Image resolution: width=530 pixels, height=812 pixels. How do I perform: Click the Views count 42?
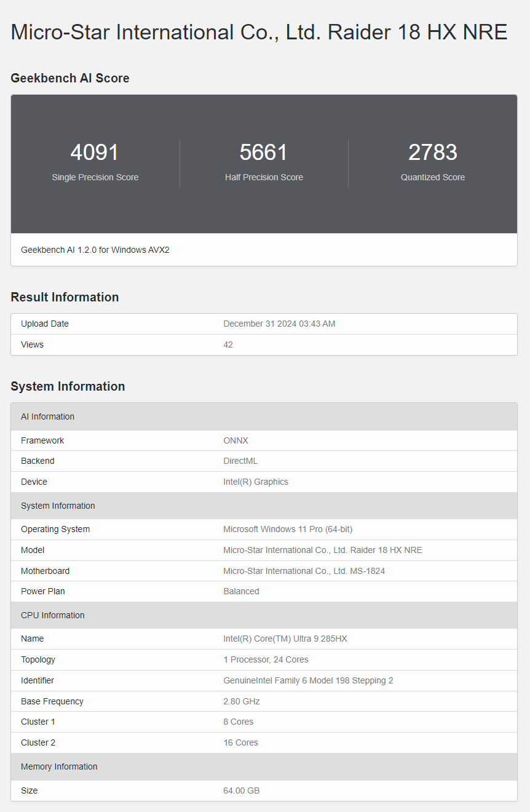[227, 344]
